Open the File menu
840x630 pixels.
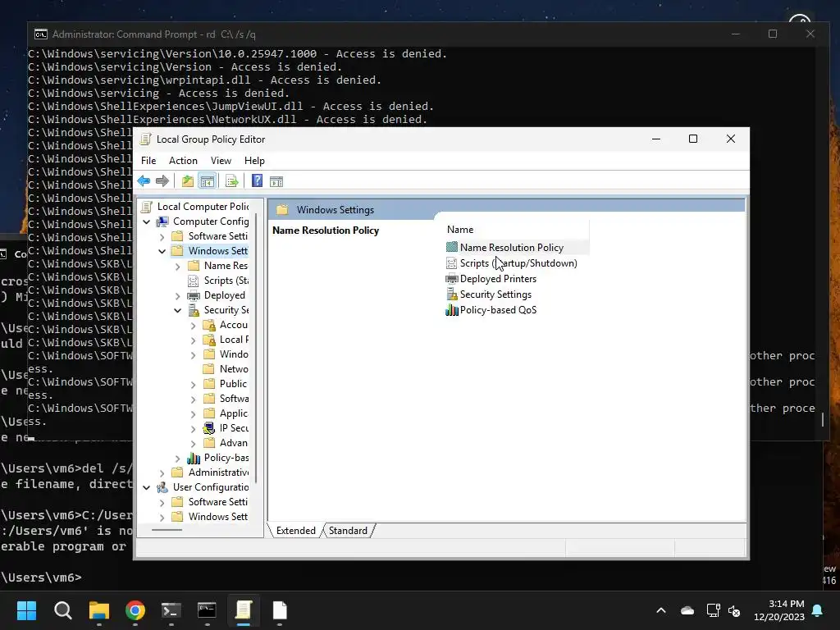pos(148,161)
